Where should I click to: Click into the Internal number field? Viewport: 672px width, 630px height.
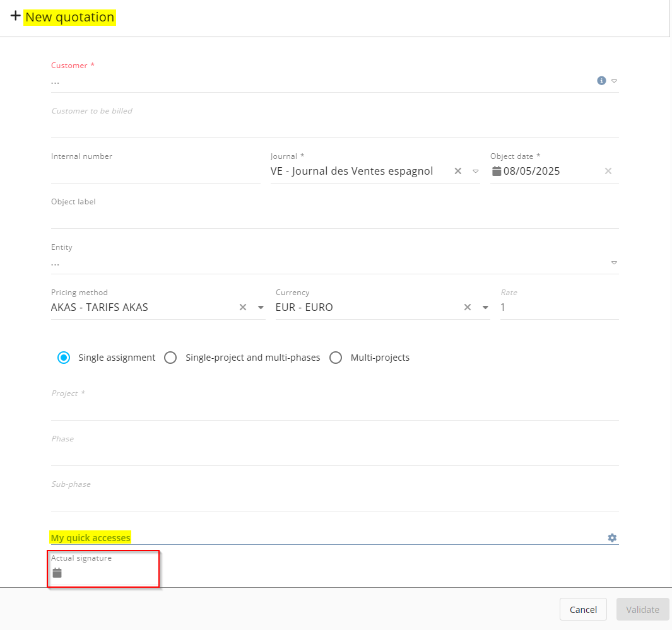[x=155, y=172]
